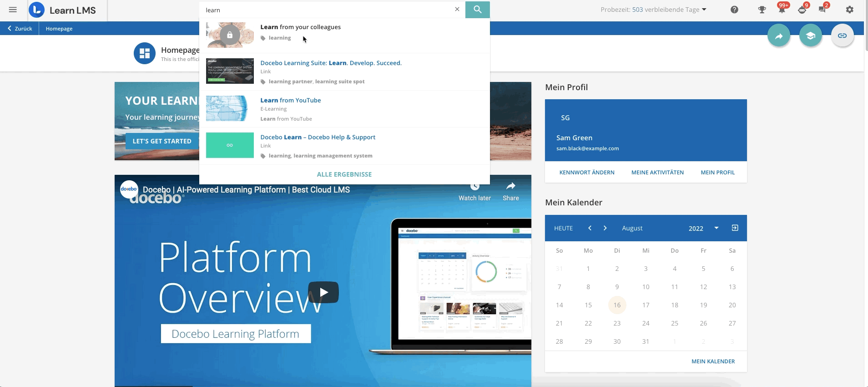Image resolution: width=868 pixels, height=387 pixels.
Task: Clear the search field with X
Action: [457, 9]
